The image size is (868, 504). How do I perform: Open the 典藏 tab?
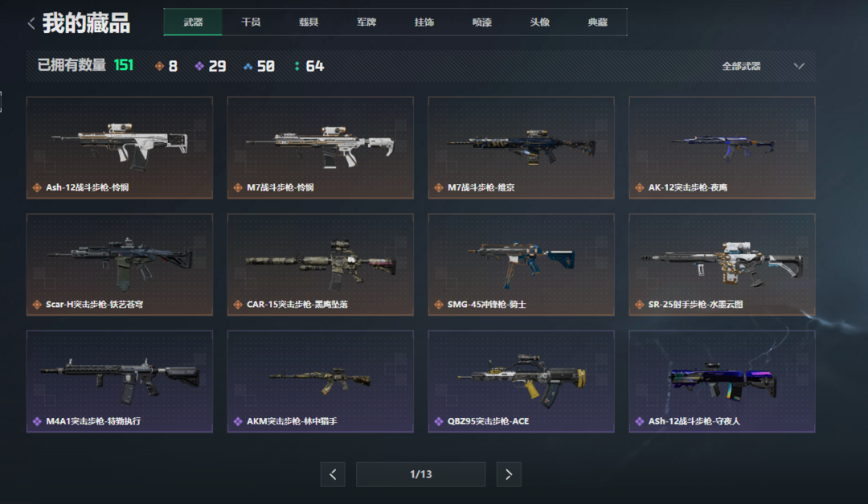click(x=597, y=23)
